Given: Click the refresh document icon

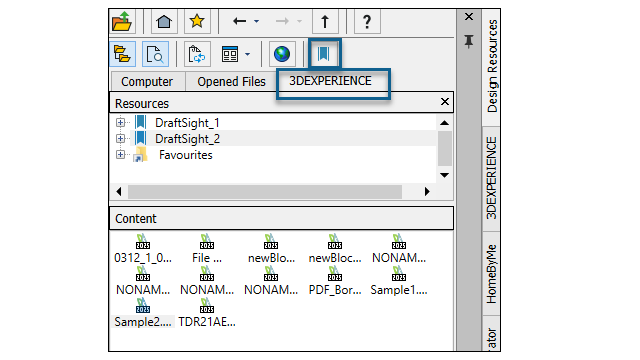Looking at the screenshot, I should 197,54.
